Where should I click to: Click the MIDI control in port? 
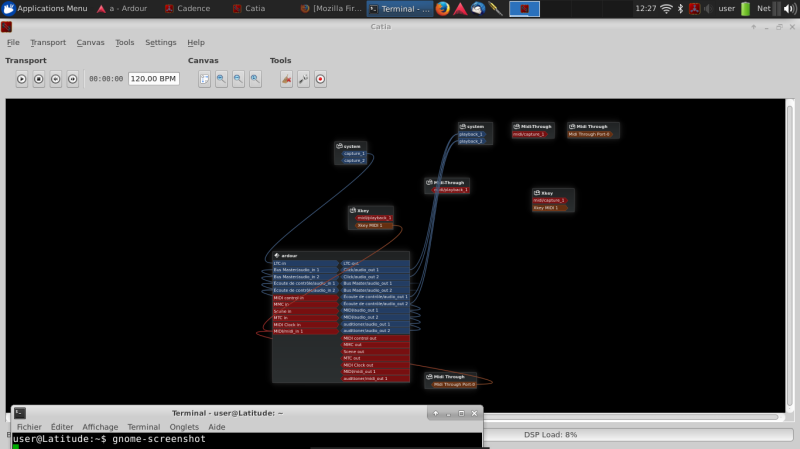305,297
